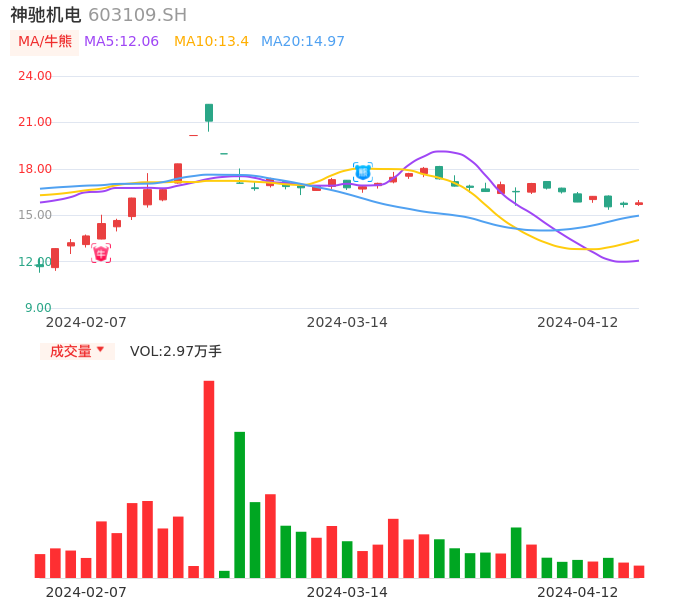Click 2024-04-12 date under price chart

578,322
